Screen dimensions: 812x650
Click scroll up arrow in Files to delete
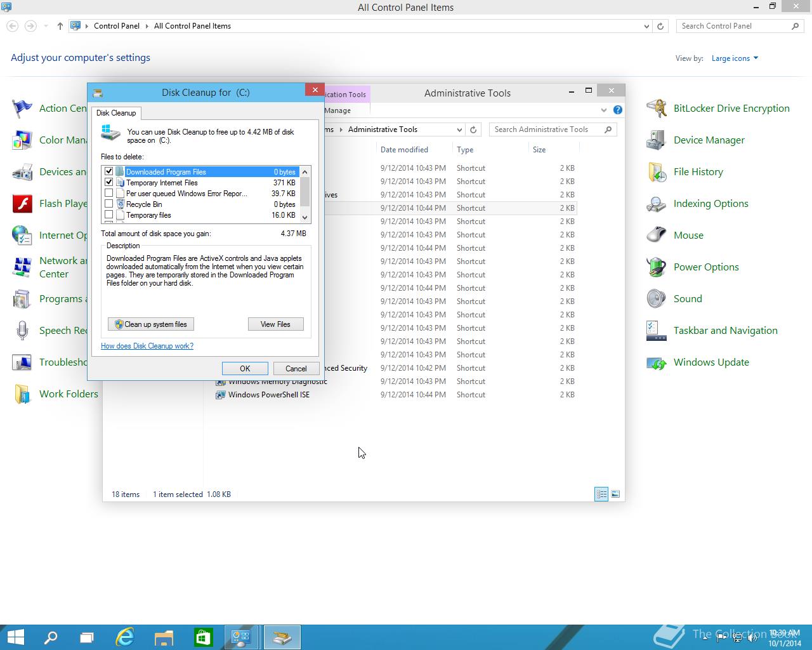[305, 171]
